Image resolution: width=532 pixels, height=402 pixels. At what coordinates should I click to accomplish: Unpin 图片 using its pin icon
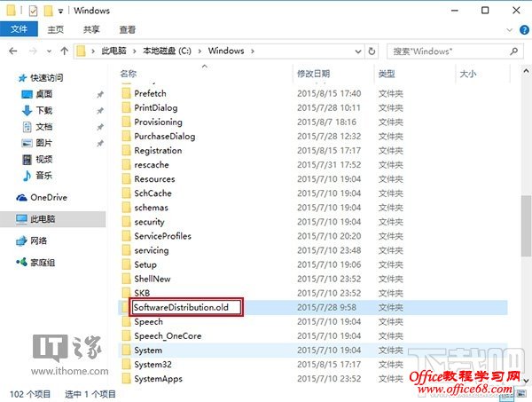(100, 143)
